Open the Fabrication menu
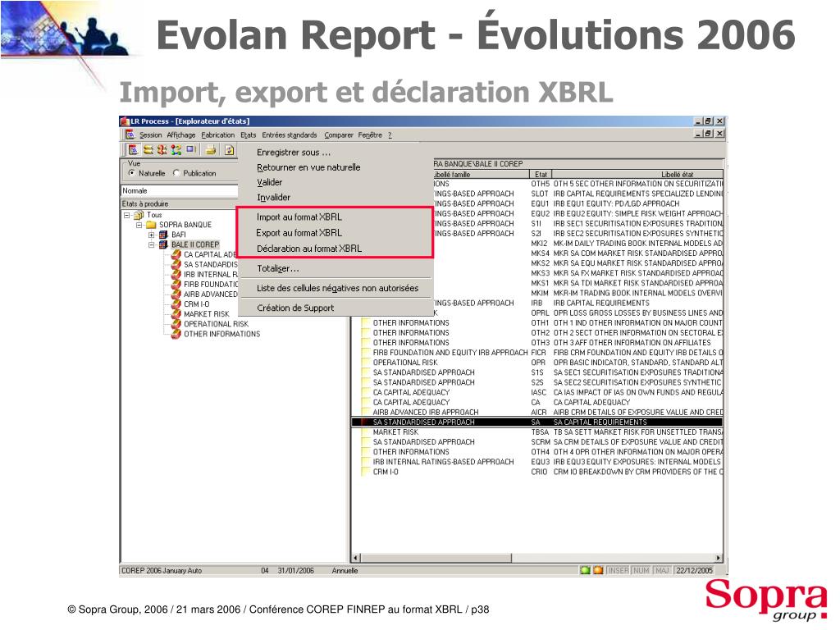 pos(217,135)
